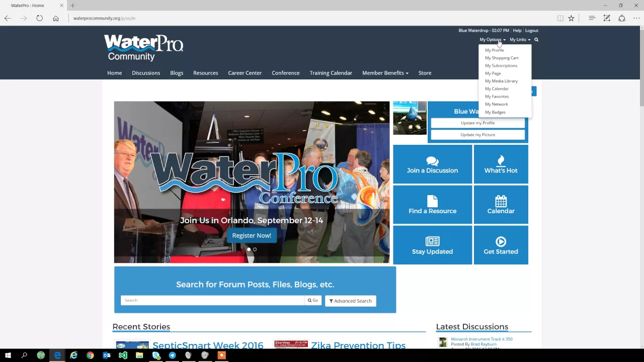Click the forum Search input field
The width and height of the screenshot is (644, 362).
212,301
